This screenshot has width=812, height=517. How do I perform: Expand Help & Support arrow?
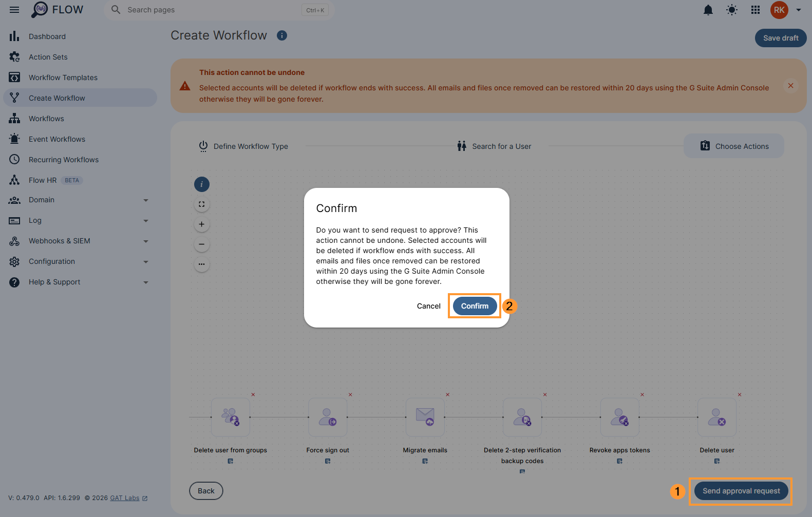click(x=146, y=282)
